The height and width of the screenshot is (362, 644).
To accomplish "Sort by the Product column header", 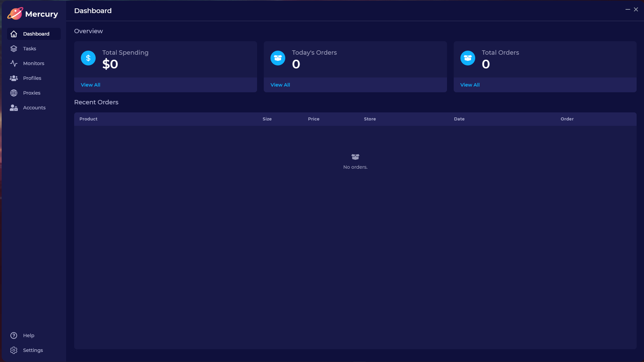I will point(89,119).
